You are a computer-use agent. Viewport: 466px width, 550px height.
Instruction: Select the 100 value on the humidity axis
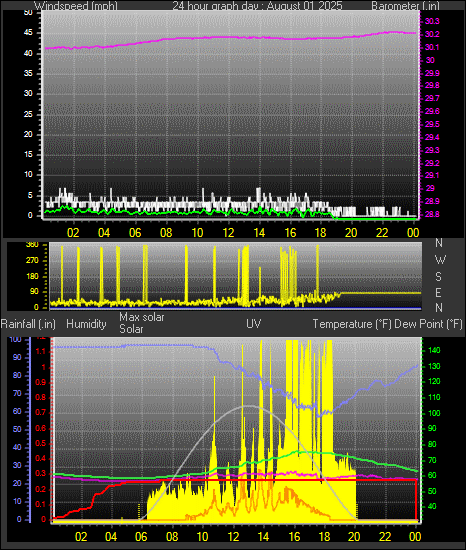click(15, 340)
